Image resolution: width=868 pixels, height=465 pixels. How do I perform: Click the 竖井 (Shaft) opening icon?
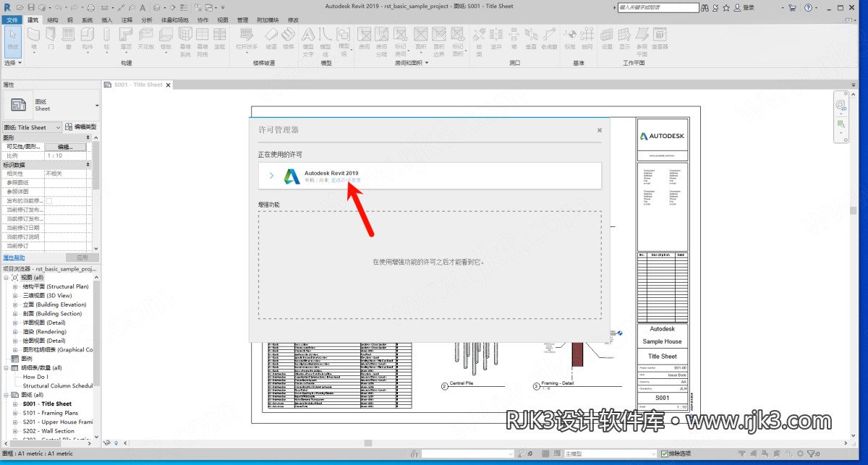tap(495, 35)
